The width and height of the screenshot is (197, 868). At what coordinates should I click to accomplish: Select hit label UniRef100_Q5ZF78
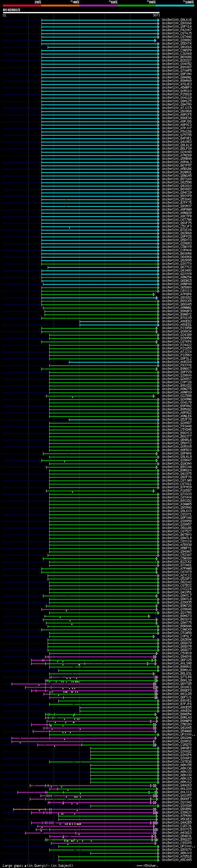pos(176,419)
